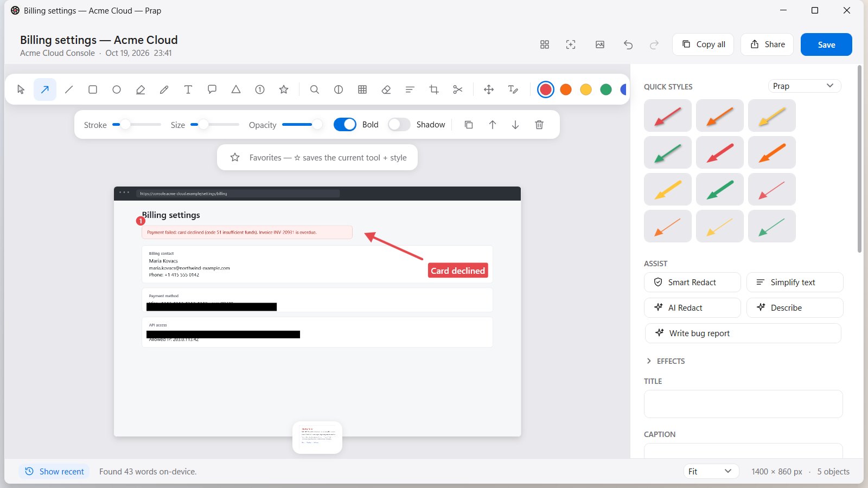Open the Fit zoom dropdown
The height and width of the screenshot is (488, 868).
711,471
